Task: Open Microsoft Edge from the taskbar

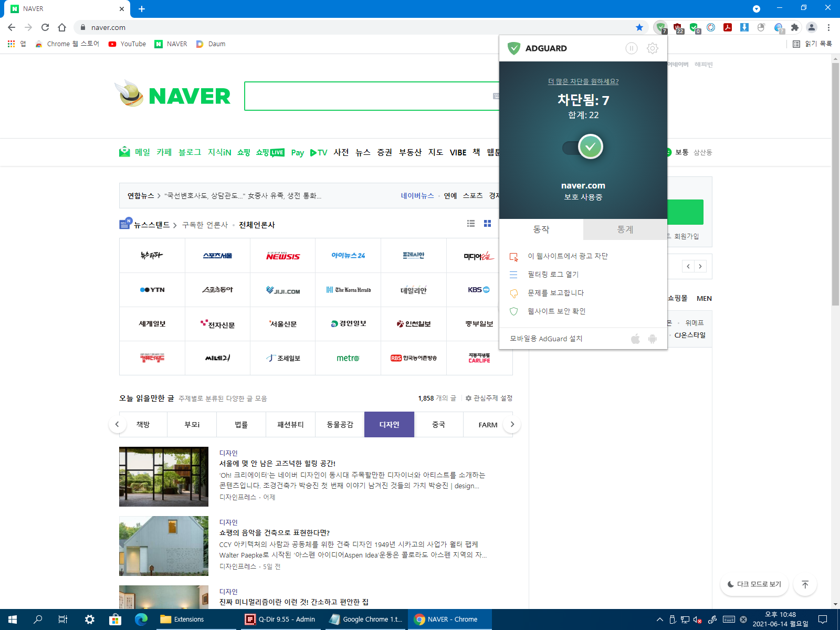Action: 141,619
